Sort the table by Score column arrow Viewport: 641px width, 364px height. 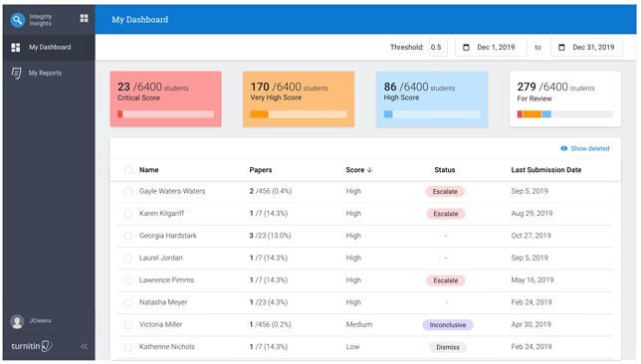coord(369,170)
